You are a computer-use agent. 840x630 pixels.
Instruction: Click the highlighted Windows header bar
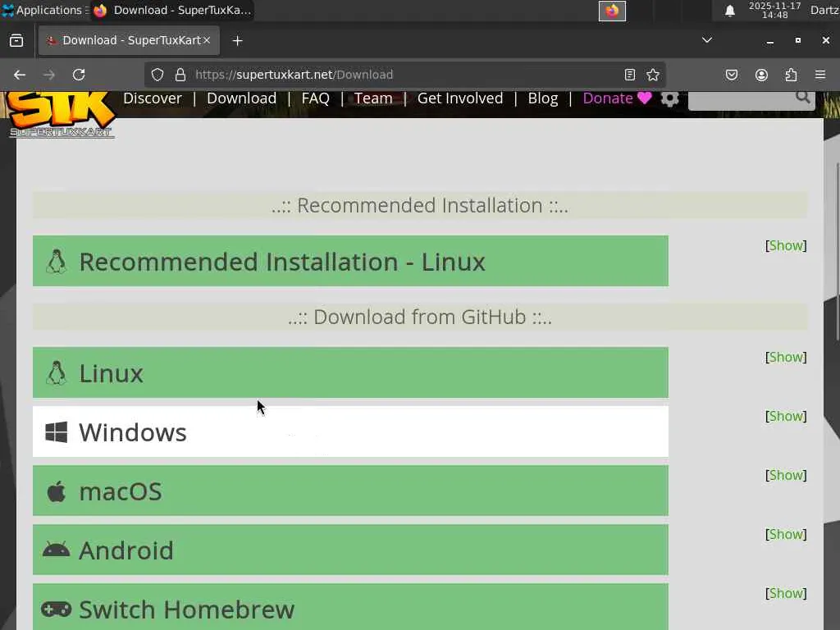pos(350,431)
